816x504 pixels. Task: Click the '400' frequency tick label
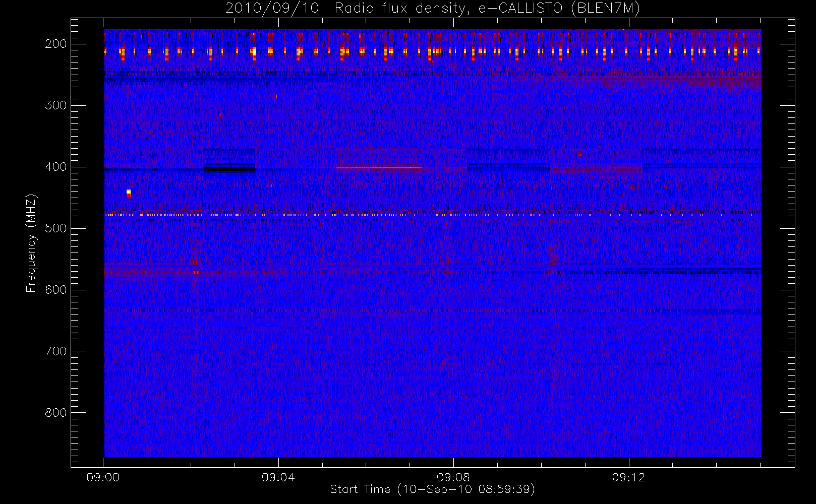[56, 167]
